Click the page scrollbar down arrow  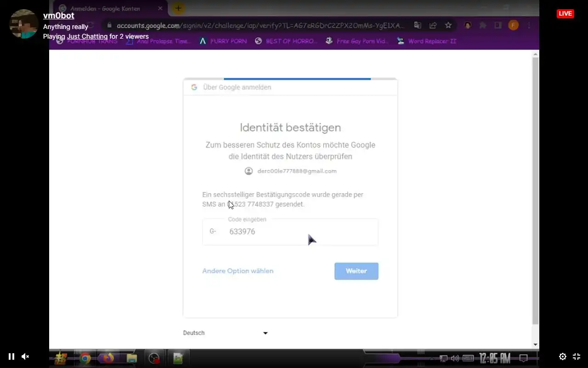click(535, 345)
